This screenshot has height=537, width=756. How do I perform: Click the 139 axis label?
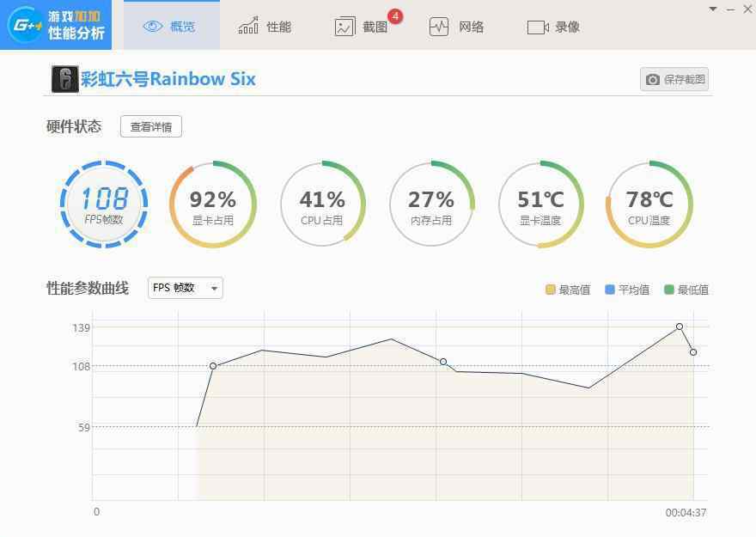81,328
